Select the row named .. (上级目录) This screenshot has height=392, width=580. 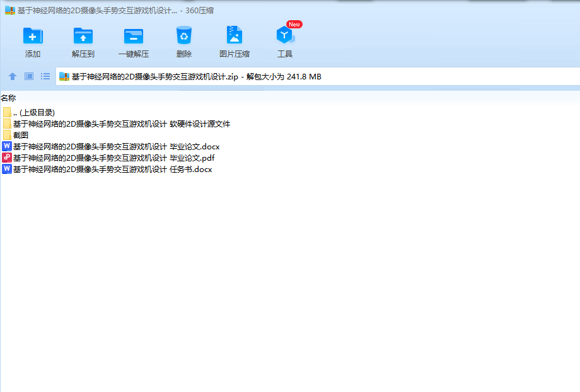33,112
